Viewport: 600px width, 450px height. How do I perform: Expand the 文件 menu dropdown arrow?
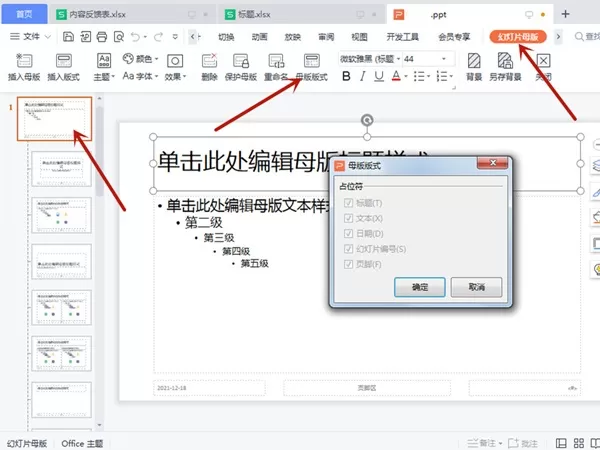tap(48, 37)
